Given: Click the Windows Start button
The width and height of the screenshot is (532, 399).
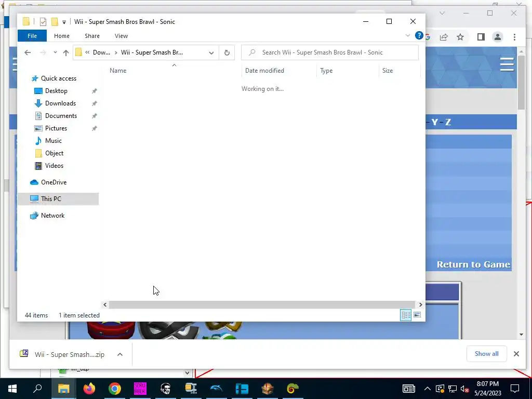Looking at the screenshot, I should pos(12,389).
